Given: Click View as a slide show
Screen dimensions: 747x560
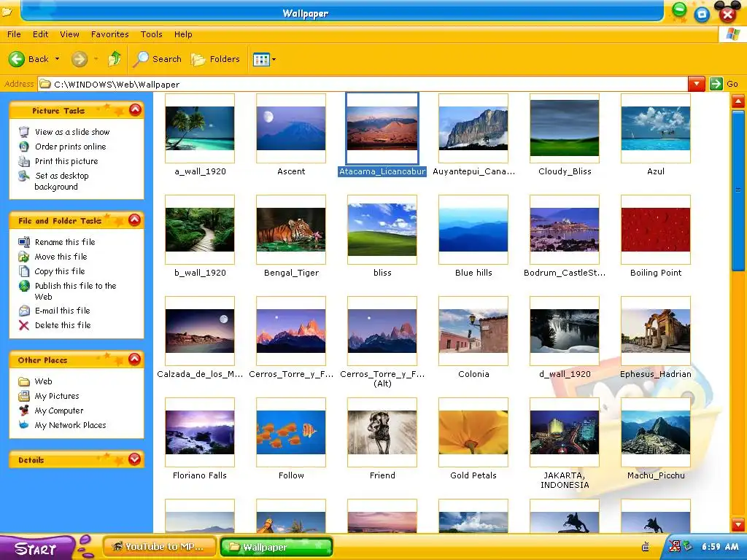Looking at the screenshot, I should (x=72, y=132).
